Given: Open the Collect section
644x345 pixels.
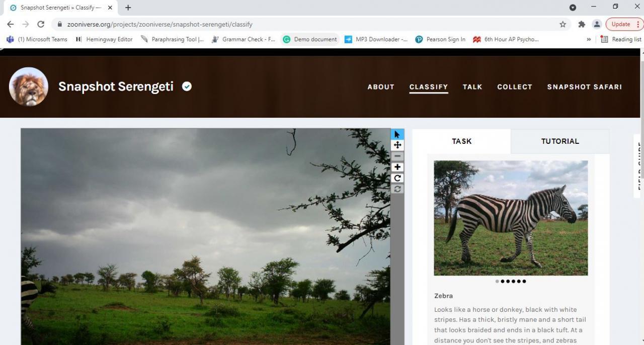Looking at the screenshot, I should coord(515,87).
